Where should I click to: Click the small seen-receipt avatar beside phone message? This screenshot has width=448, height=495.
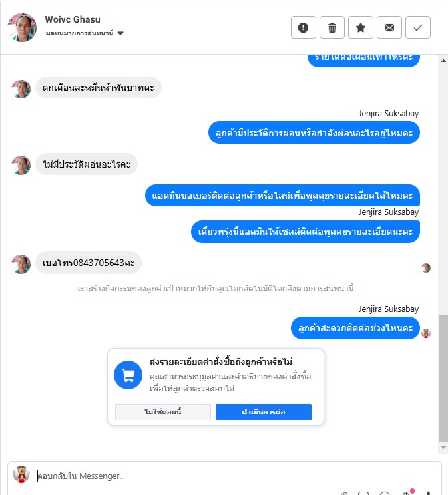426,268
